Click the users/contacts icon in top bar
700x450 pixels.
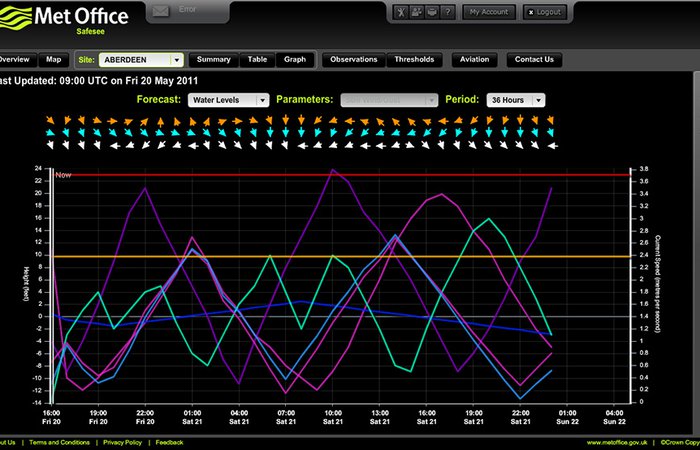point(416,12)
